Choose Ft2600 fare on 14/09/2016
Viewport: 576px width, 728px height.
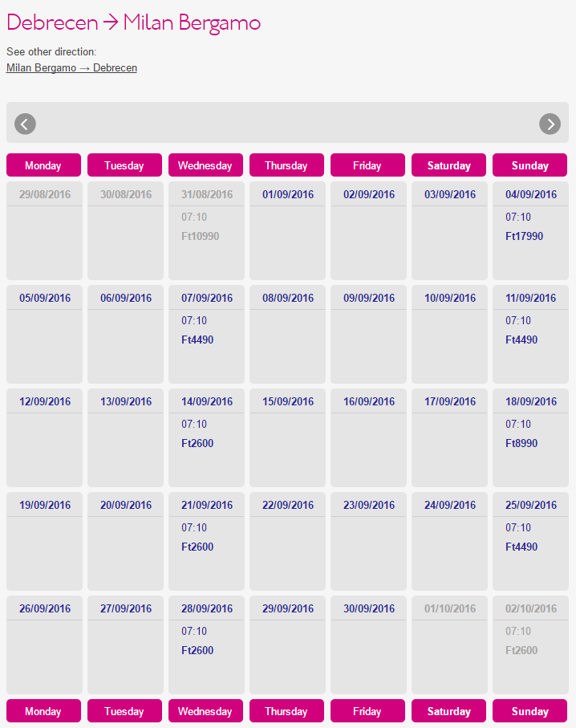click(197, 443)
